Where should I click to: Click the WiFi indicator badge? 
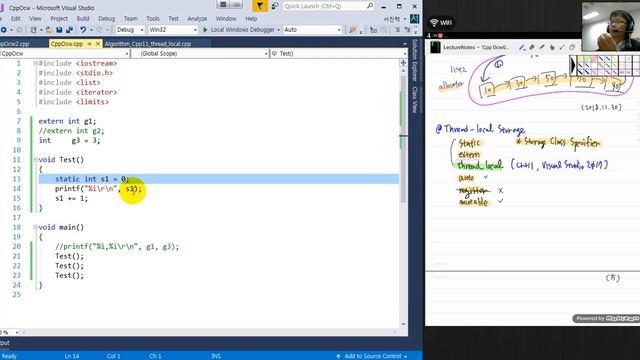point(441,22)
